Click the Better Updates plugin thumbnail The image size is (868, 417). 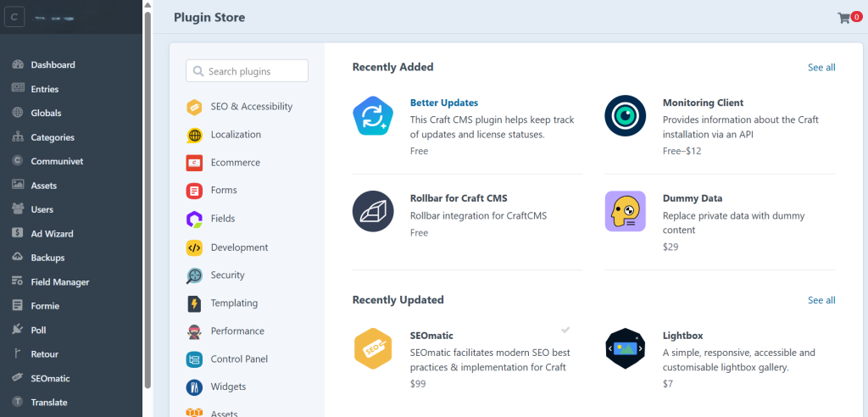[373, 116]
